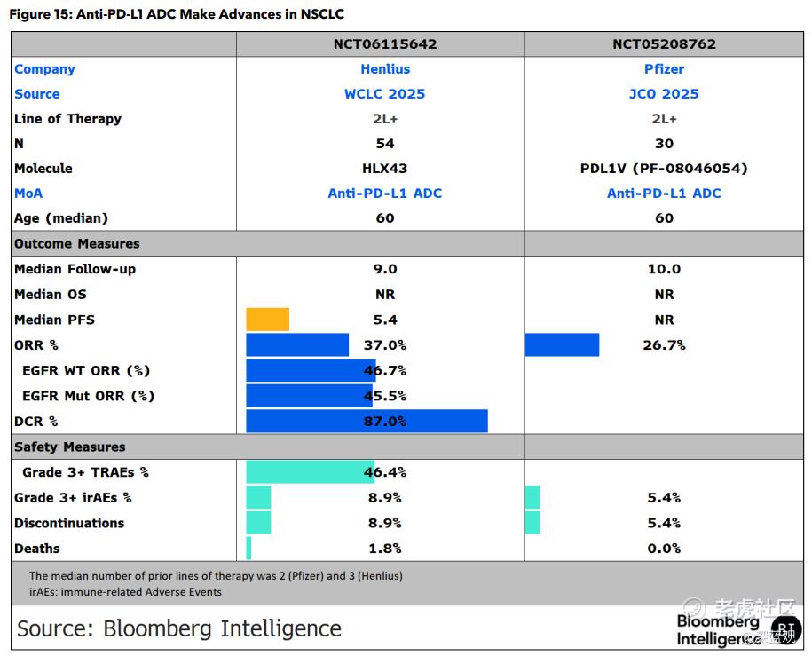Click the orange Median PFS bar

click(x=267, y=320)
